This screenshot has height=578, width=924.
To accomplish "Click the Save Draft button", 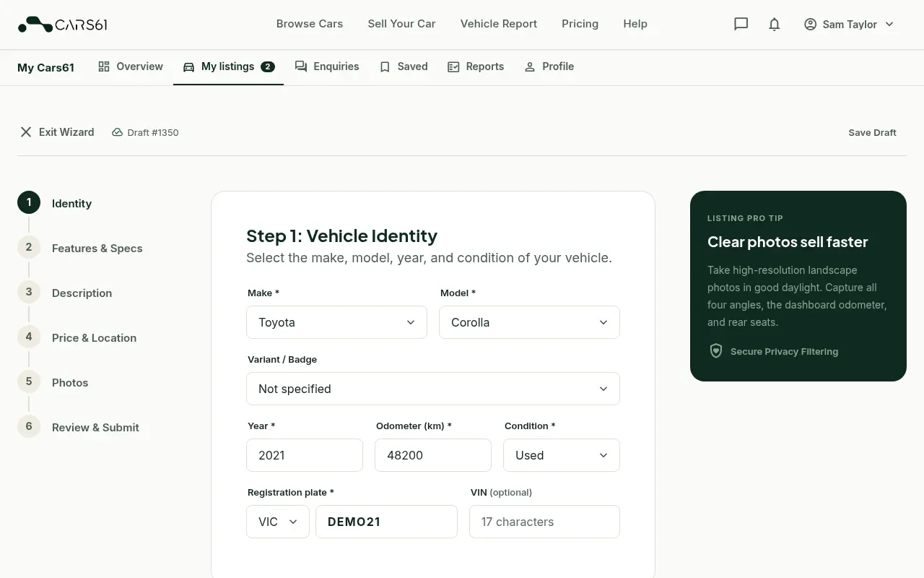I will 872,132.
